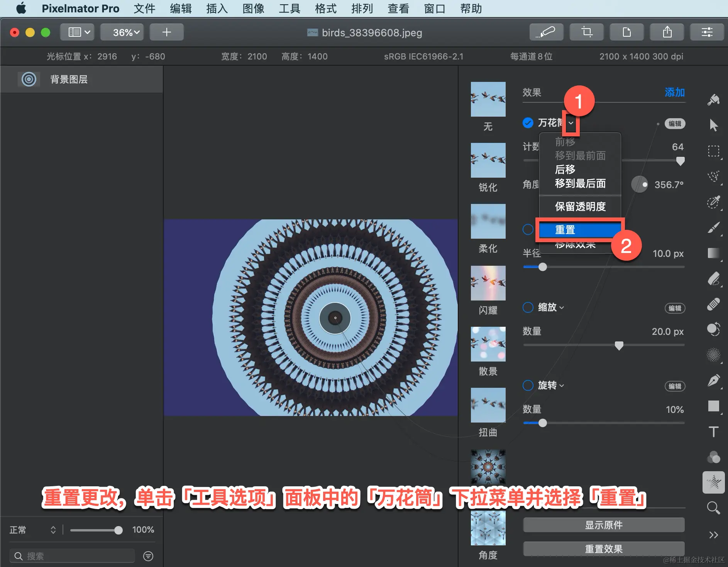Click 编辑 button for 旋转 effect
Image resolution: width=728 pixels, height=567 pixels.
(675, 386)
